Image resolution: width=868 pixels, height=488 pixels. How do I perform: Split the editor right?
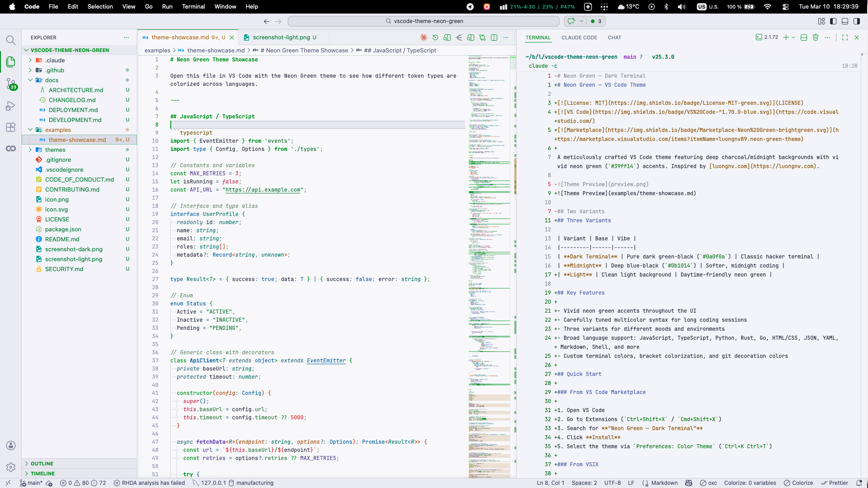pos(495,38)
